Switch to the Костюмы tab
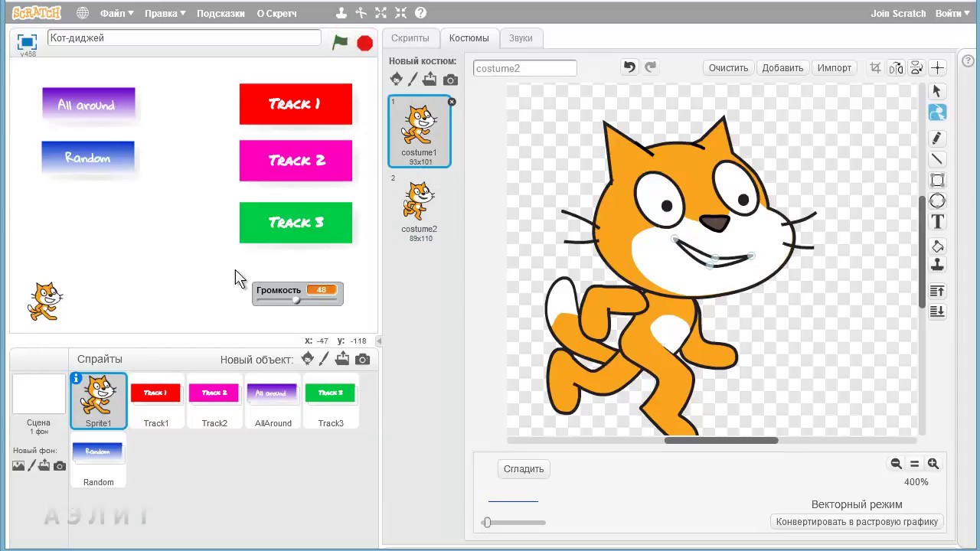 tap(469, 37)
